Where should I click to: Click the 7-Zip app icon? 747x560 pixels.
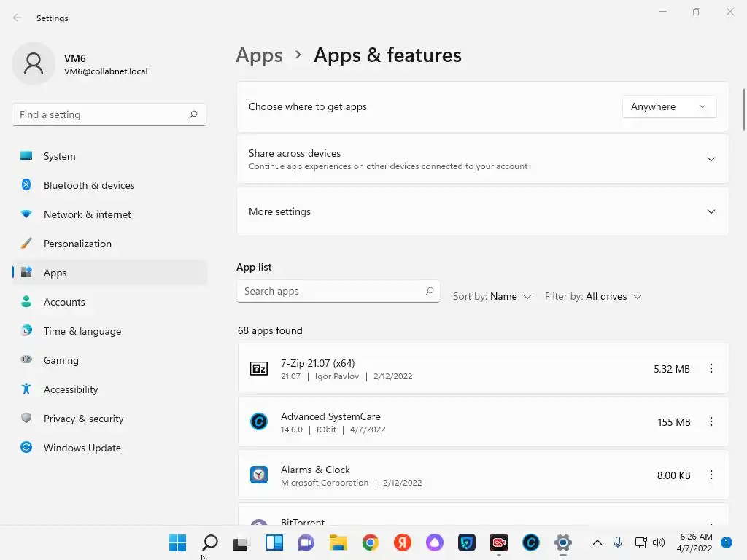259,368
